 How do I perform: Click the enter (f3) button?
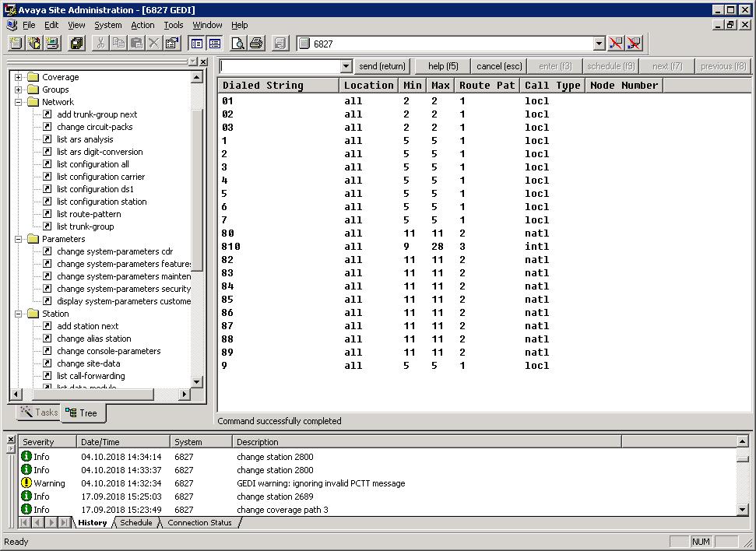tap(555, 66)
